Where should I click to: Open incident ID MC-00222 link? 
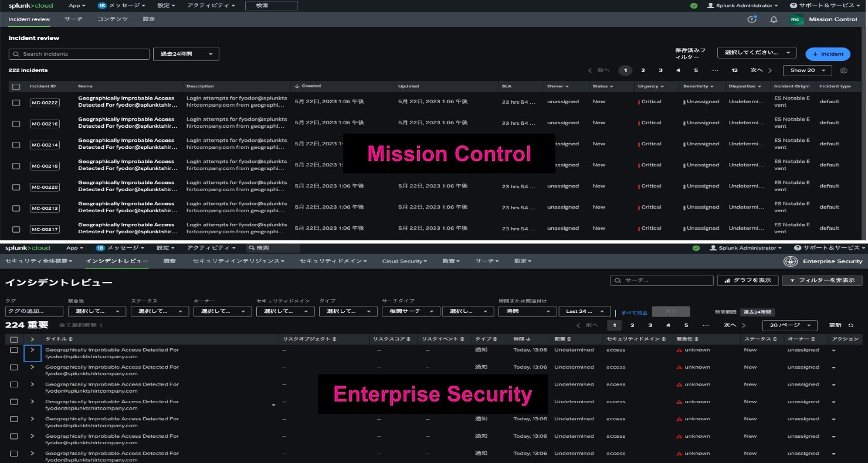coord(45,103)
